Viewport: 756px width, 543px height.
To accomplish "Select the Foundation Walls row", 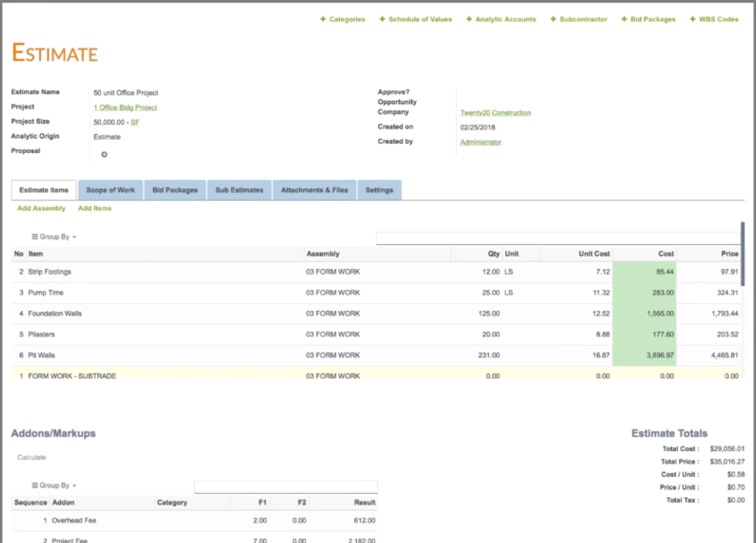I will click(376, 313).
